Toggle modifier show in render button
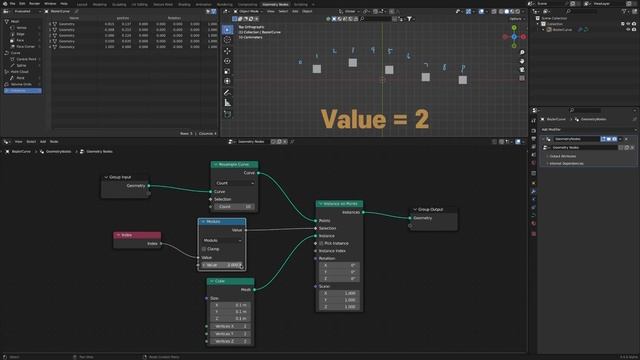Screen dimensions: 640x360 (x=614, y=139)
